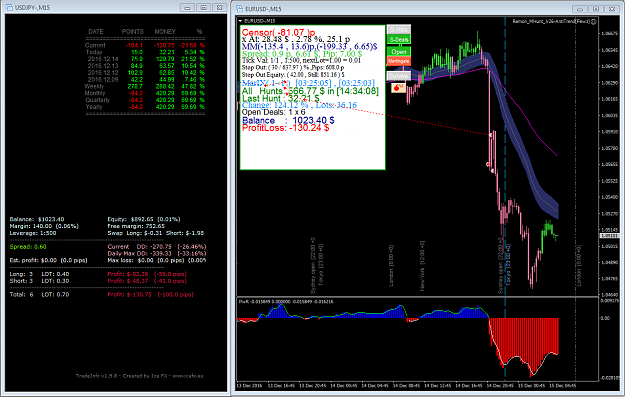Click the 'Long: 3 LOT: 0.40' row
The height and width of the screenshot is (397, 625).
98,274
